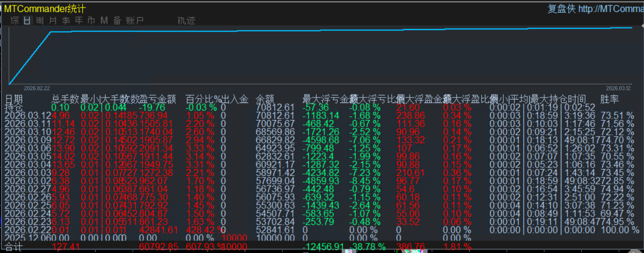Select the 2026.02.23 date row
This screenshot has width=644, height=253.
(27, 221)
